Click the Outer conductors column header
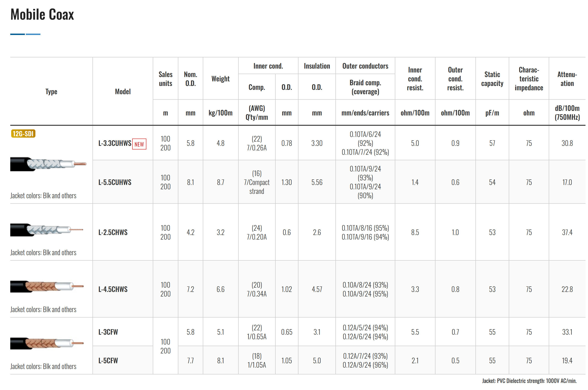 365,66
